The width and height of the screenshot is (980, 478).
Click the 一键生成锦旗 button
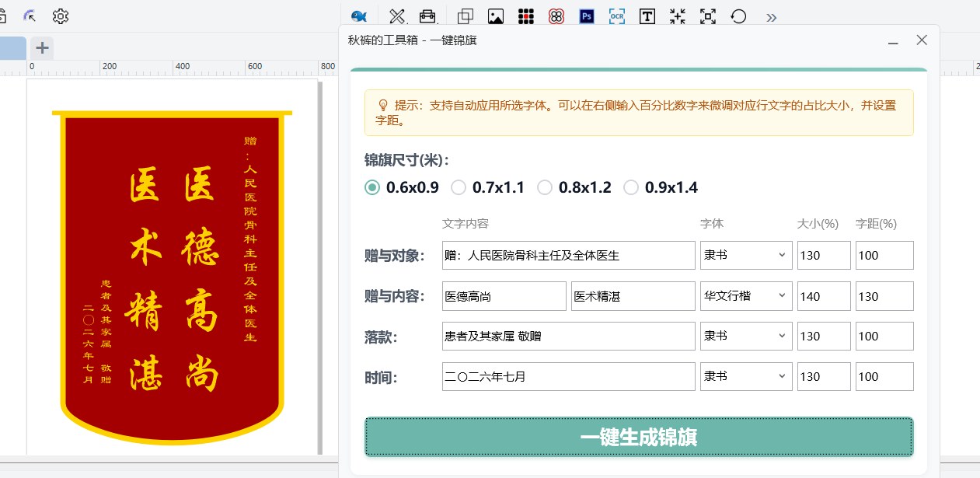[639, 437]
